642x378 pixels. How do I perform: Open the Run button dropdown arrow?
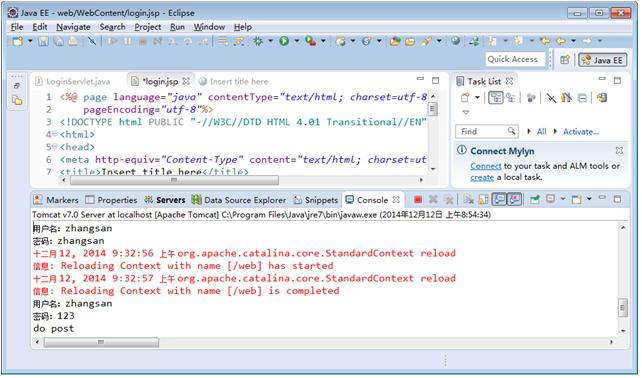point(297,41)
